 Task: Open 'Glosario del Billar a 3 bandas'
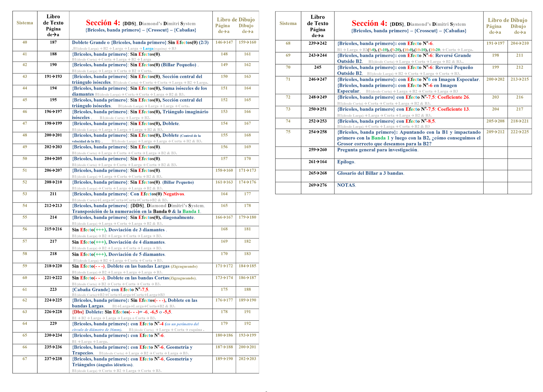coord(370,173)
